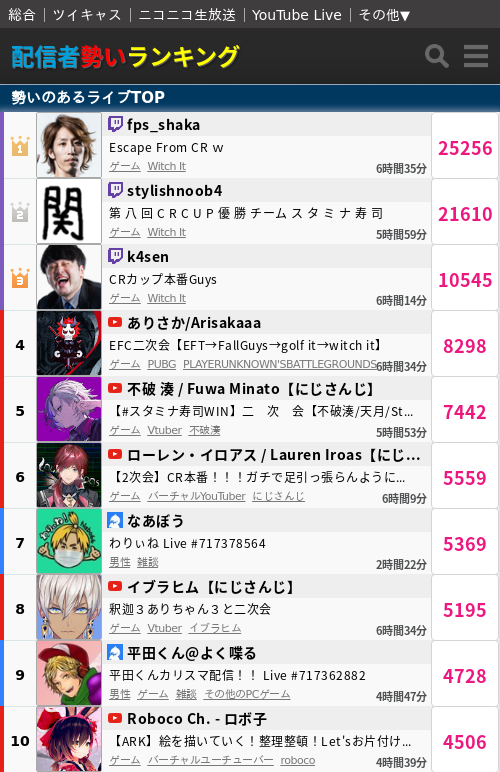Click the YouTube icon beside ありさか/Arisakaaa

(115, 322)
